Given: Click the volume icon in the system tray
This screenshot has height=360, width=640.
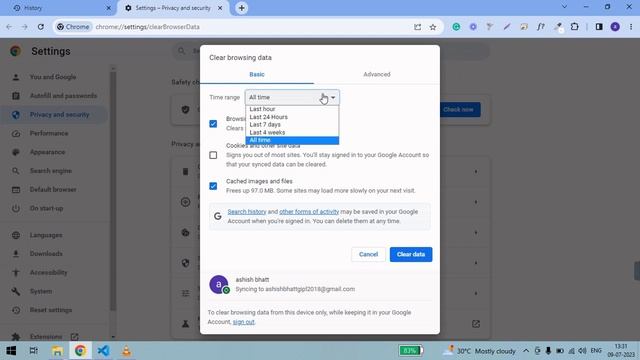Looking at the screenshot, I should tap(582, 351).
